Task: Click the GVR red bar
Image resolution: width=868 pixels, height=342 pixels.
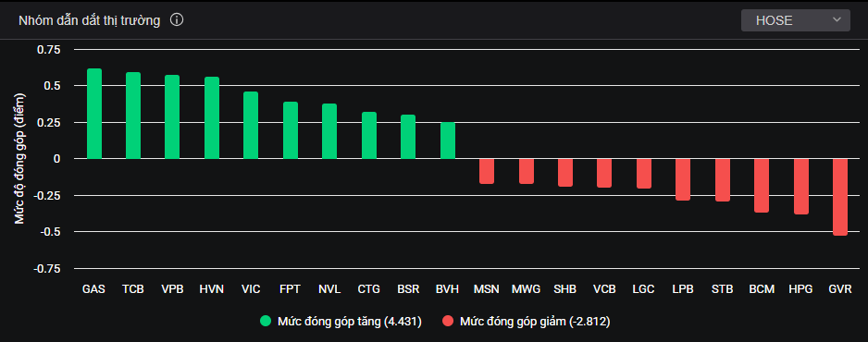Action: tap(840, 197)
